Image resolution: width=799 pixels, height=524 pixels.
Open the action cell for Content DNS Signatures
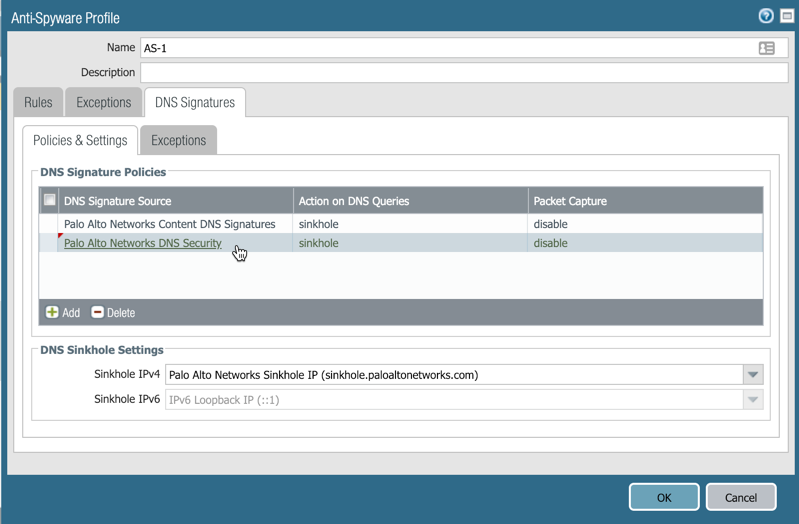(x=411, y=224)
